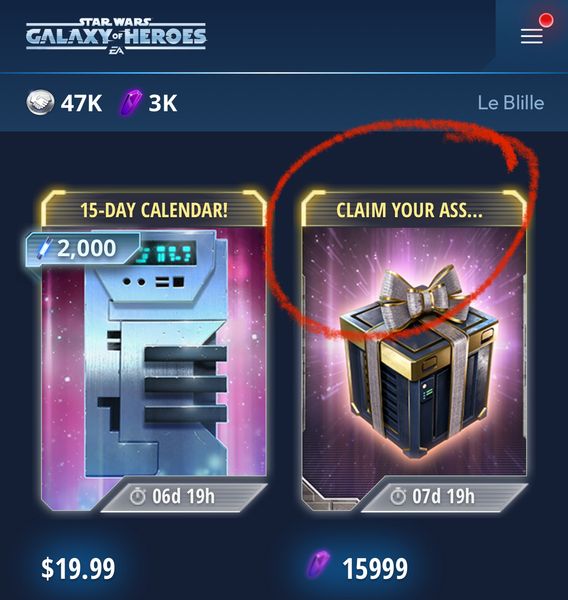Select the CLAIM YOUR ASS... title banner
The image size is (568, 600).
point(409,210)
